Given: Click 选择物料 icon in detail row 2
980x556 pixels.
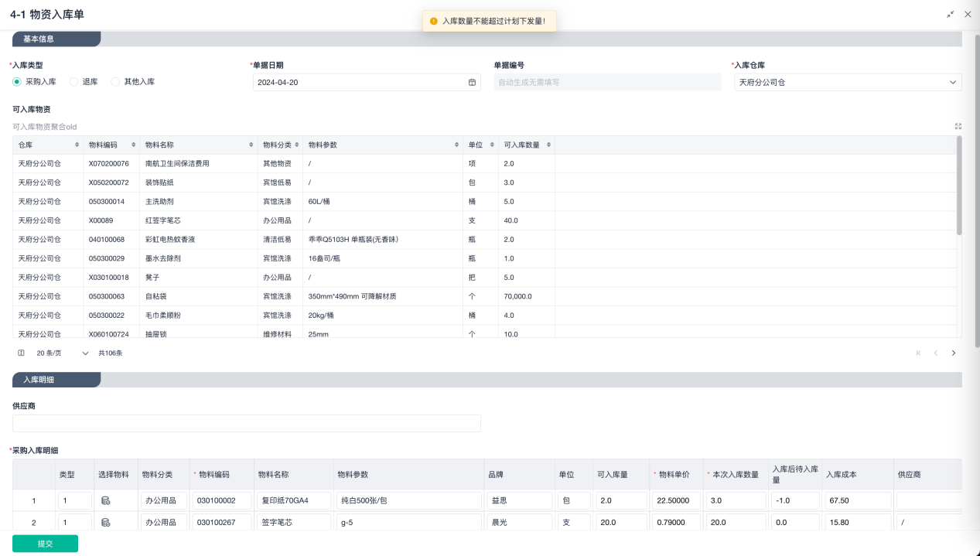Looking at the screenshot, I should point(106,523).
